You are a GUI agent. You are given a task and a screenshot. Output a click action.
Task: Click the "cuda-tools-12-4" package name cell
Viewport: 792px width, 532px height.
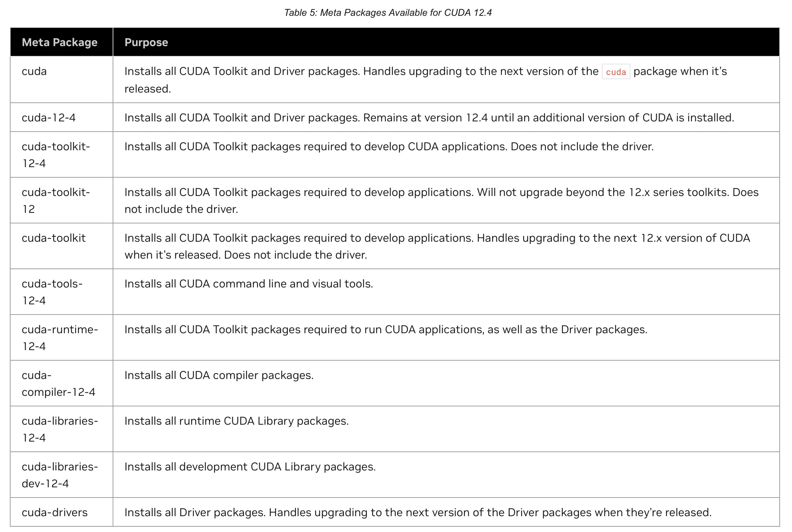tap(52, 292)
